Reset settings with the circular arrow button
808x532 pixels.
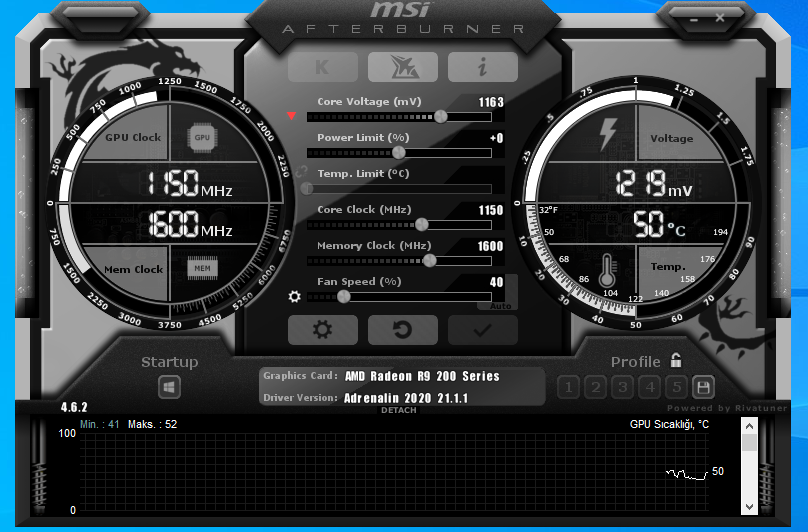coord(403,330)
